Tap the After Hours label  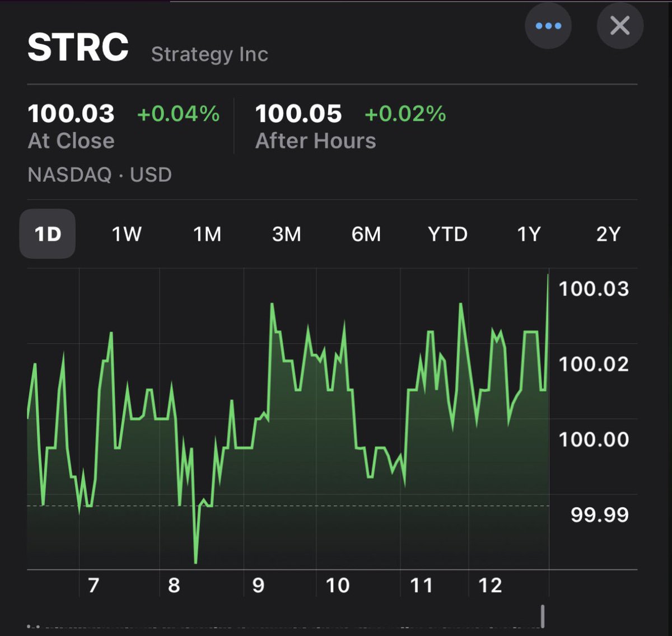point(316,141)
